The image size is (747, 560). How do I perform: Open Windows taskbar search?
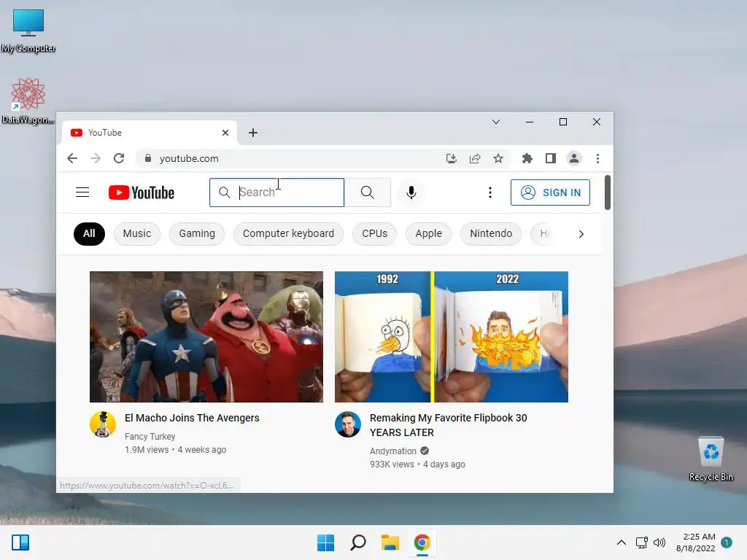tap(357, 542)
